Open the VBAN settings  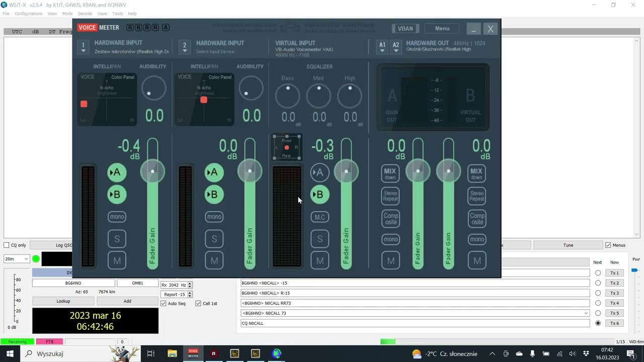(x=406, y=29)
